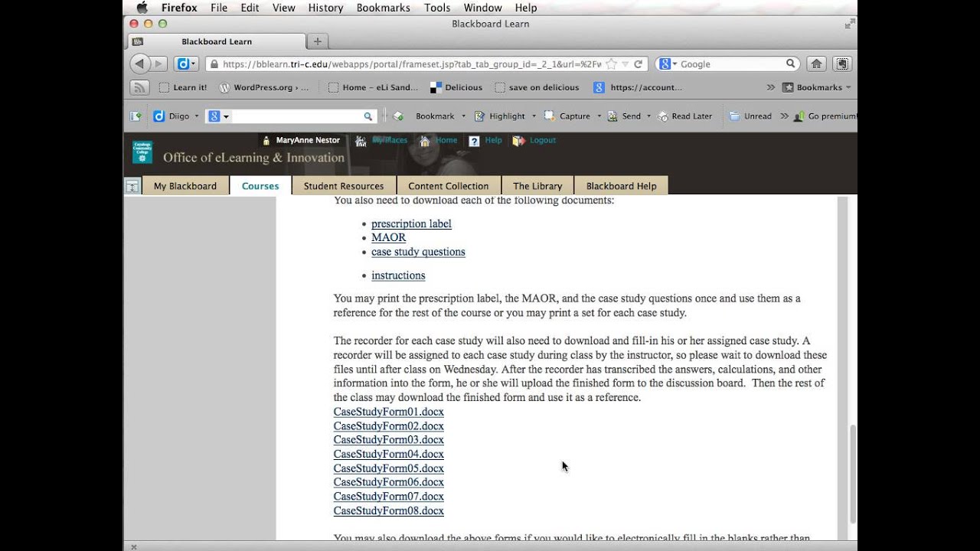Open the https://account bookmark
Viewport: 980px width, 551px height.
[638, 87]
